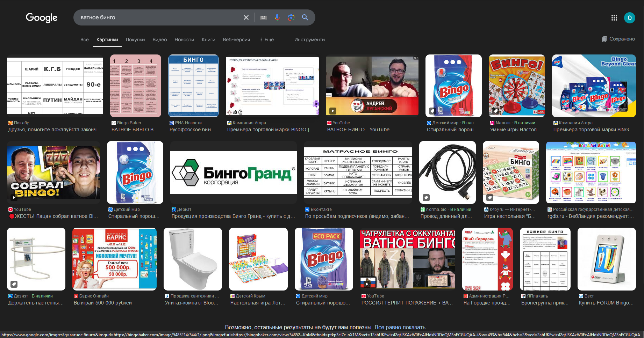Click the k-toy.ru source favicon
Image resolution: width=644 pixels, height=338 pixels.
pyautogui.click(x=486, y=210)
